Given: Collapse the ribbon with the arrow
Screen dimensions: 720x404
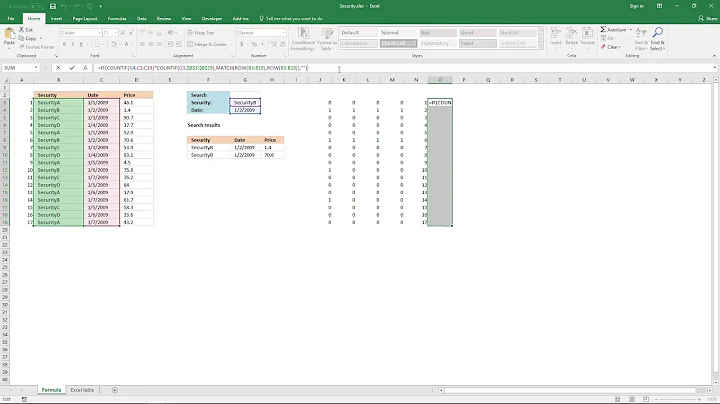Looking at the screenshot, I should [x=714, y=56].
